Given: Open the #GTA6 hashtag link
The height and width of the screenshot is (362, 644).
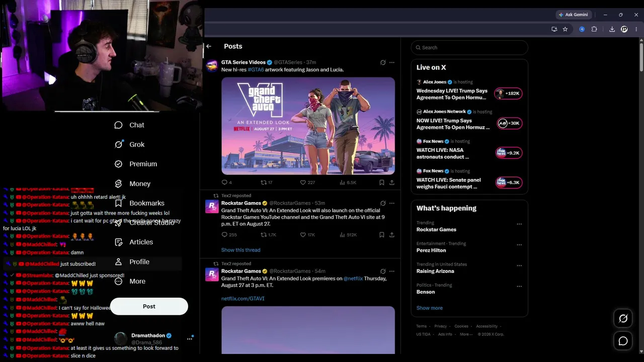Looking at the screenshot, I should point(256,70).
